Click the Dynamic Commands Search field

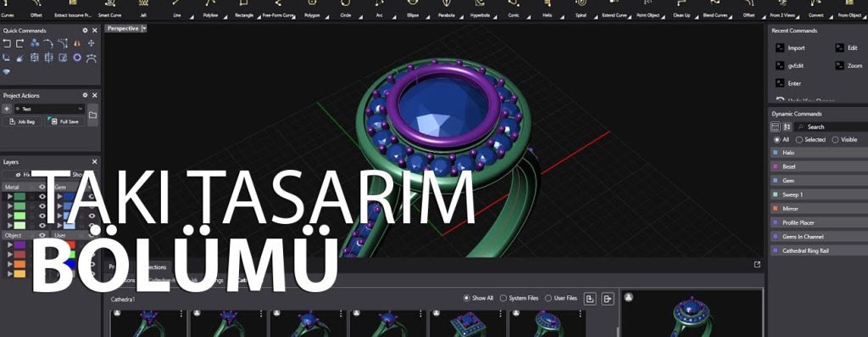coord(831,127)
